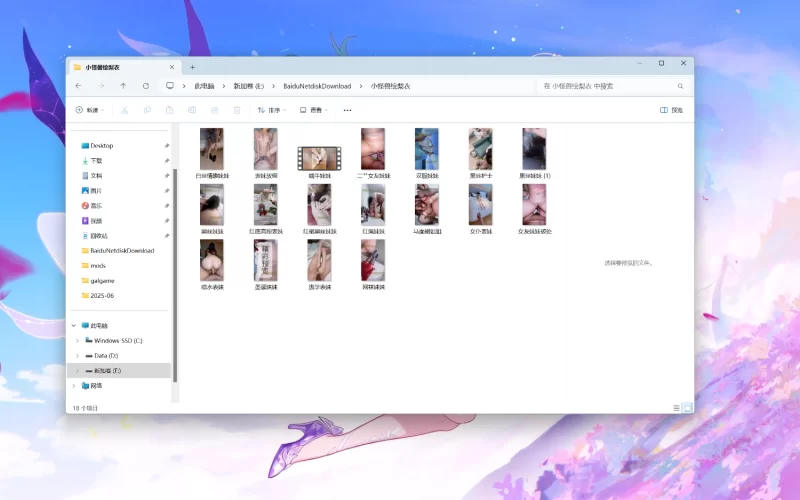Open the mods folder in sidebar
The height and width of the screenshot is (500, 800).
coord(98,266)
